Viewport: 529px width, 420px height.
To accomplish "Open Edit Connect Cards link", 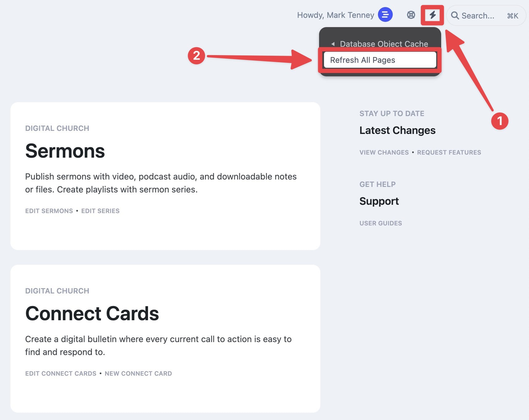I will pyautogui.click(x=61, y=374).
